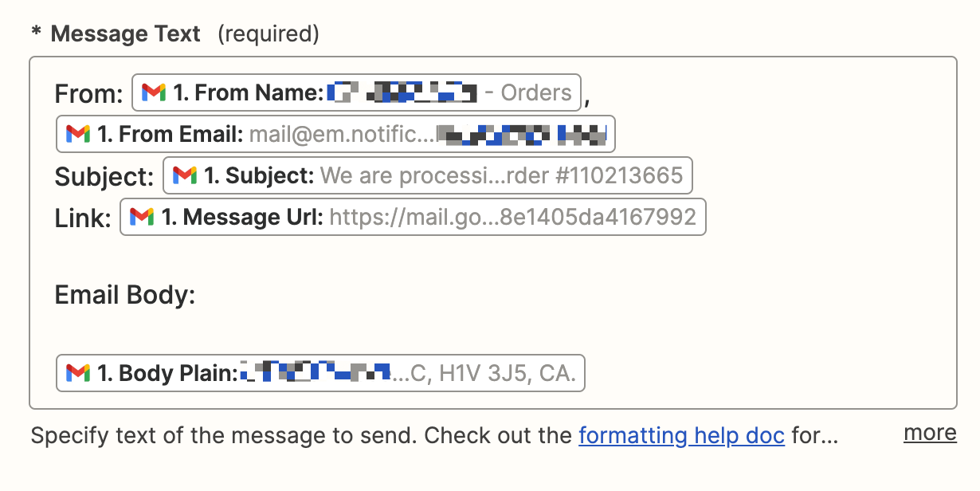980x491 pixels.
Task: Click the 'Specify text of the message' description
Action: pos(301,436)
